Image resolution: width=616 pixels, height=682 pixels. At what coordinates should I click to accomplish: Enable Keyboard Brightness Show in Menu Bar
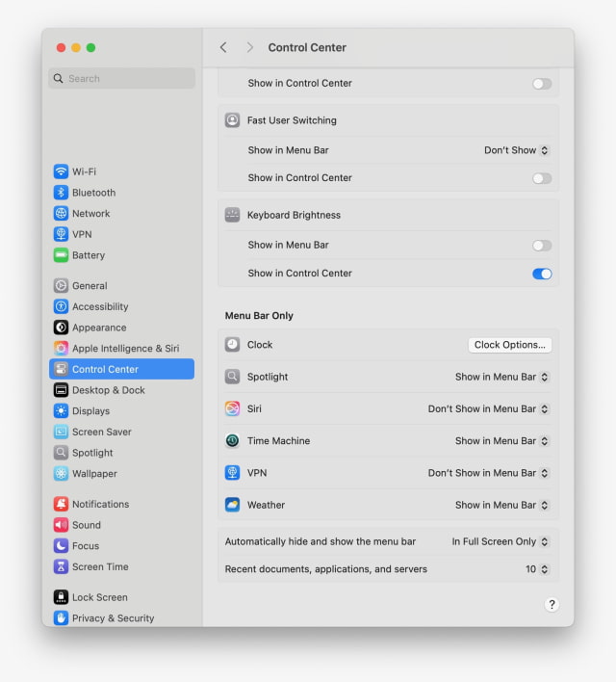[542, 246]
